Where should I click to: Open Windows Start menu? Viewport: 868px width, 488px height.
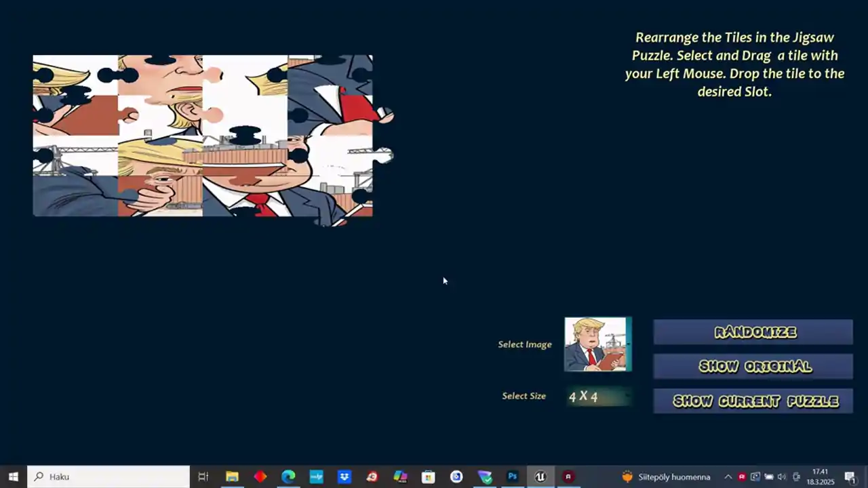(13, 476)
